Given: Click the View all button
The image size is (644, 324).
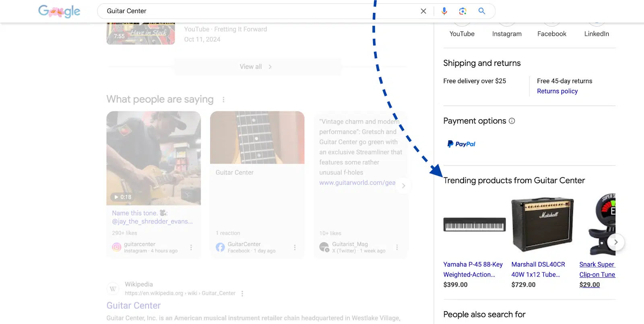Looking at the screenshot, I should [x=258, y=67].
